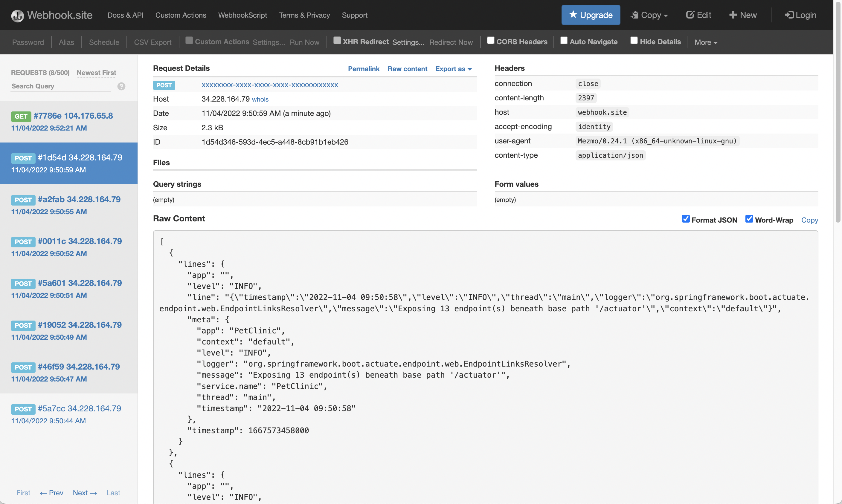Select GET request #7786e from 104.176.65.8
Viewport: 842px width, 504px height.
pyautogui.click(x=69, y=122)
